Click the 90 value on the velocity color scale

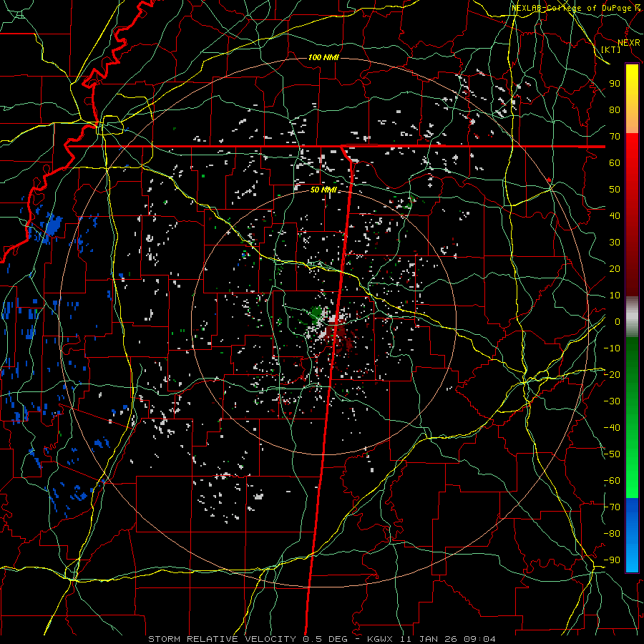click(x=615, y=84)
